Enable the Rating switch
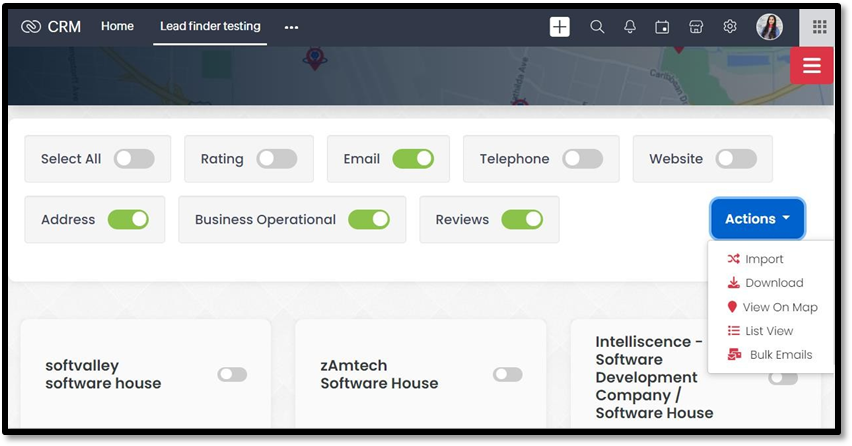852x446 pixels. [x=277, y=159]
